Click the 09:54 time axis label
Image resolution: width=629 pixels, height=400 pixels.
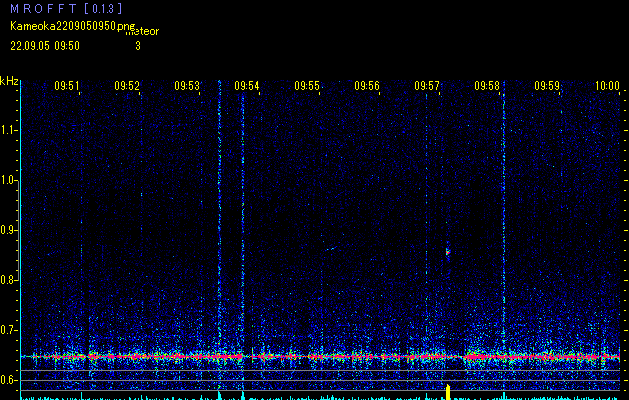[x=247, y=86]
